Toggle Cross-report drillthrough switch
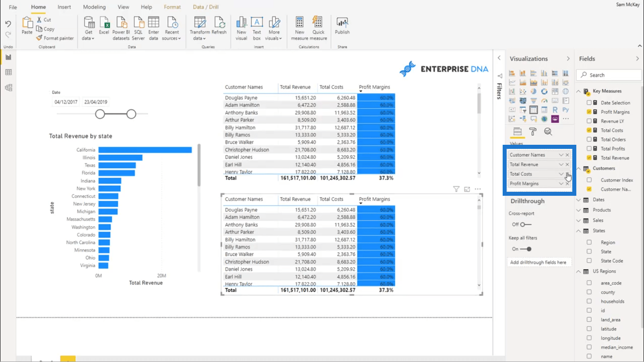The image size is (644, 362). point(526,224)
